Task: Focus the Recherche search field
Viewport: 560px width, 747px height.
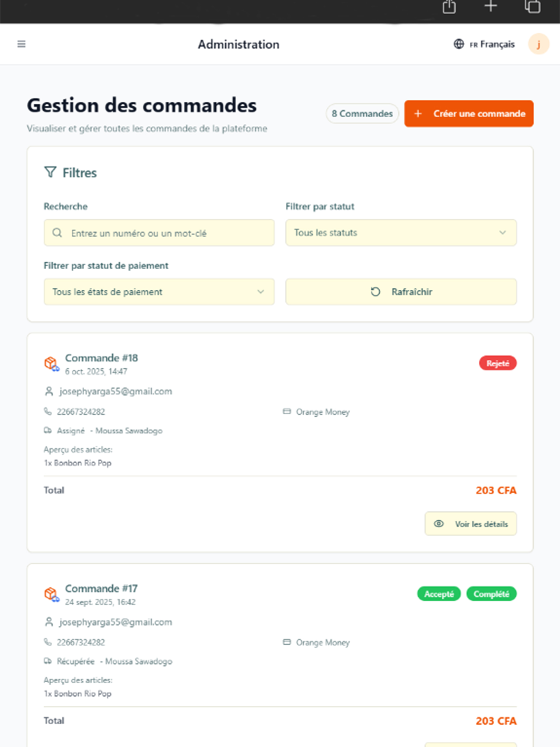Action: [x=159, y=233]
